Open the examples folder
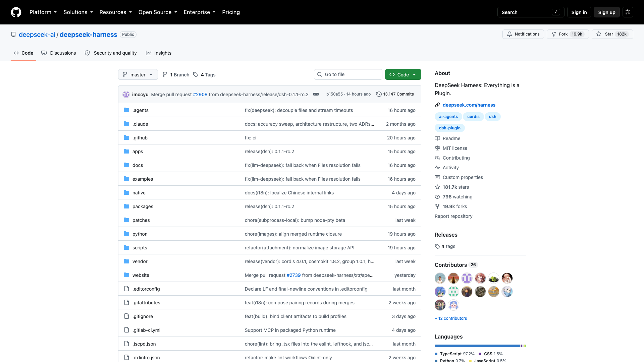The height and width of the screenshot is (362, 644). [x=143, y=179]
